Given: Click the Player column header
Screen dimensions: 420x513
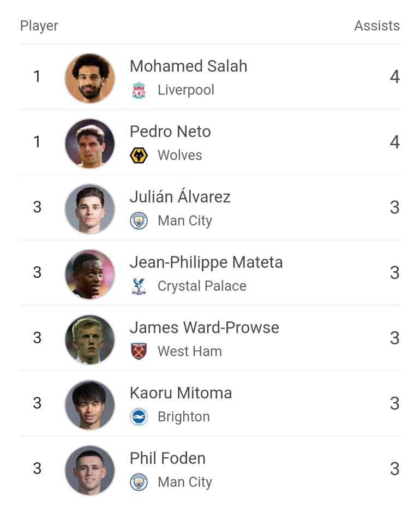Looking at the screenshot, I should pos(39,26).
